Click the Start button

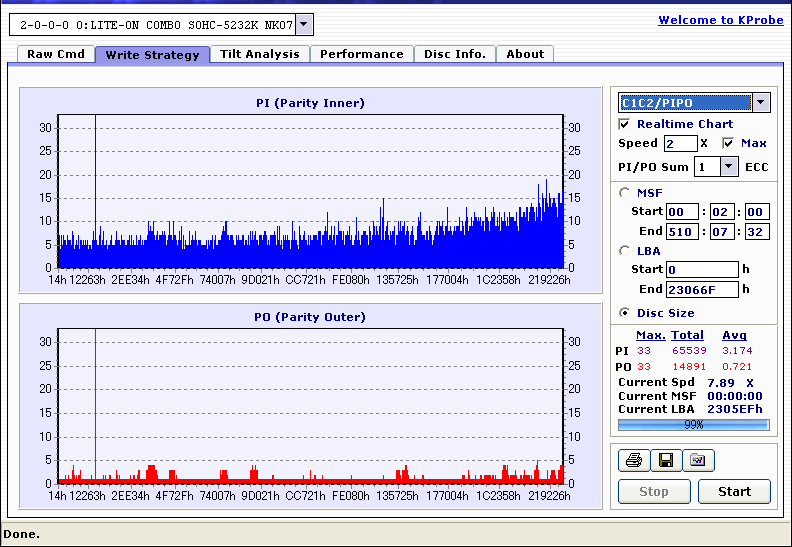point(734,491)
